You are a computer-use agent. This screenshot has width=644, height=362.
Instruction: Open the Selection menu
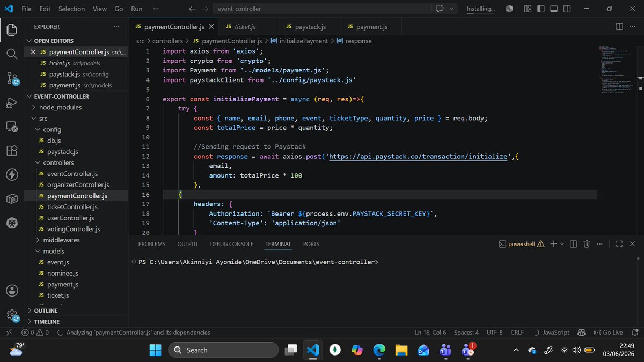click(71, 9)
